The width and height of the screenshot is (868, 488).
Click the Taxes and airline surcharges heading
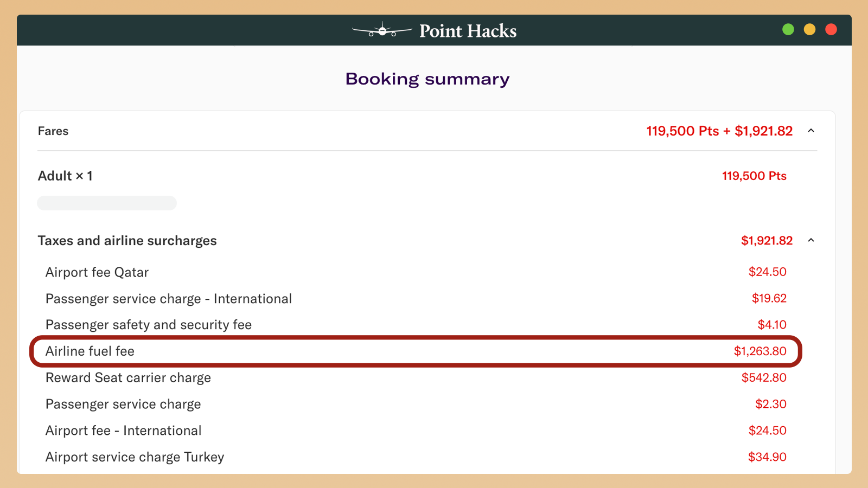tap(127, 241)
